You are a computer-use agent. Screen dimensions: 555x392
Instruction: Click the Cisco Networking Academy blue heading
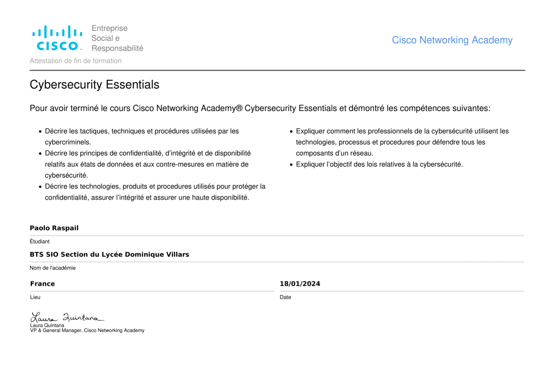(452, 40)
